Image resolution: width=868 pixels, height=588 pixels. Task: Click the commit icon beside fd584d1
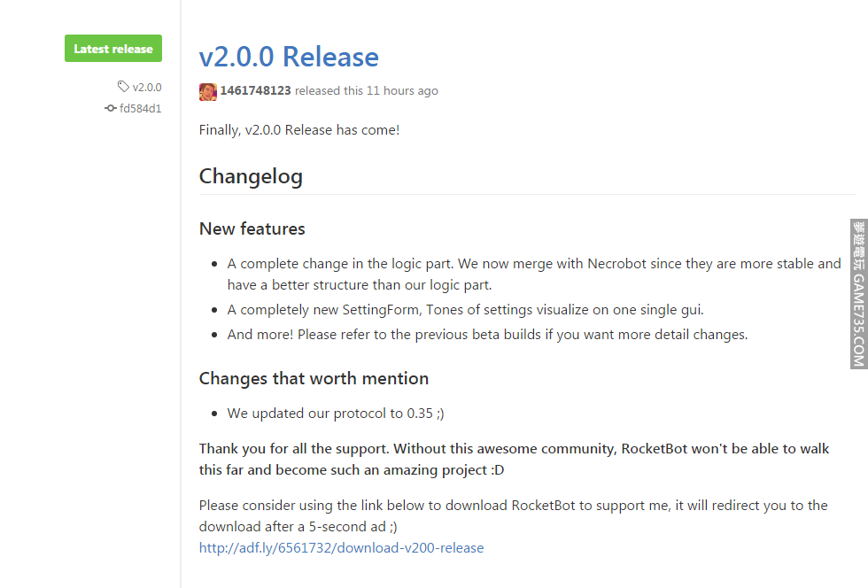point(111,108)
